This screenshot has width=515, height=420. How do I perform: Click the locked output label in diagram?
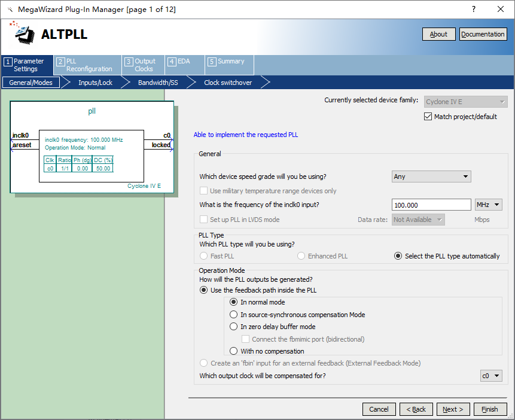coord(161,145)
